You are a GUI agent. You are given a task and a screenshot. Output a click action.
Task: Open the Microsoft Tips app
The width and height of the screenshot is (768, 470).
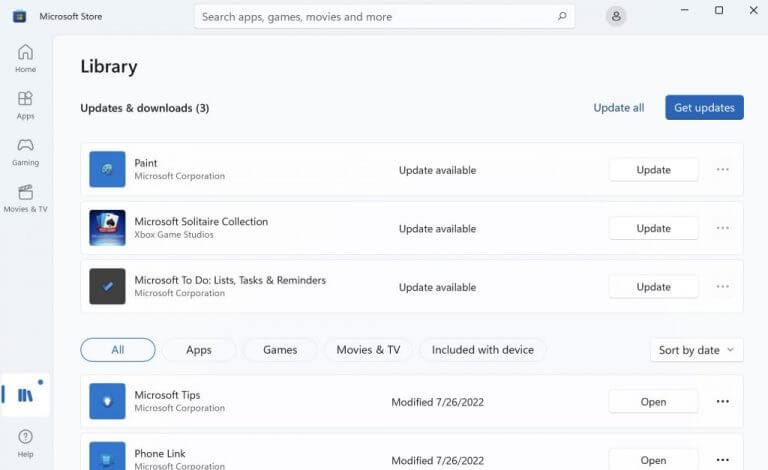[x=653, y=402]
